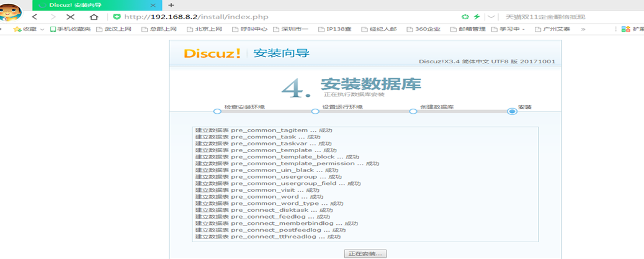Click the log line pre_connect_feedlog
The height and width of the screenshot is (259, 644).
click(x=262, y=217)
